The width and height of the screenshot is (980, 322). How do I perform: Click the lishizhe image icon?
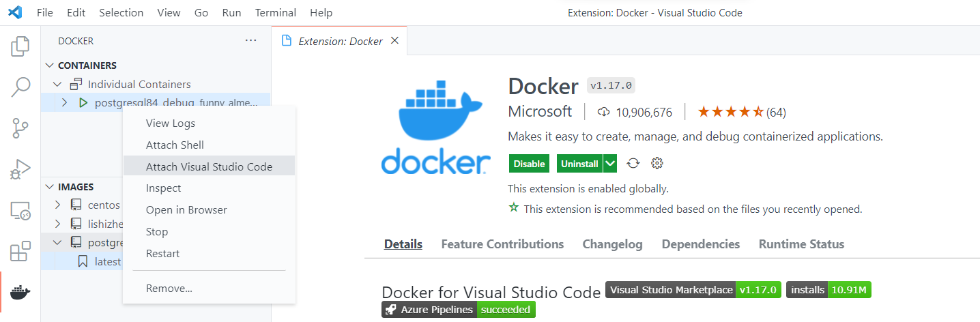[x=76, y=224]
